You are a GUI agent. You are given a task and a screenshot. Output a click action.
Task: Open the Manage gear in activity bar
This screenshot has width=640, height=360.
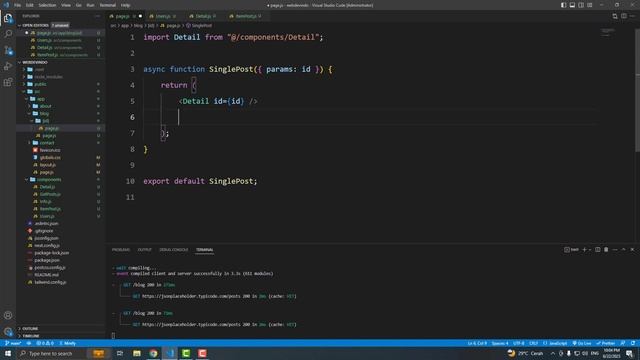(8, 331)
